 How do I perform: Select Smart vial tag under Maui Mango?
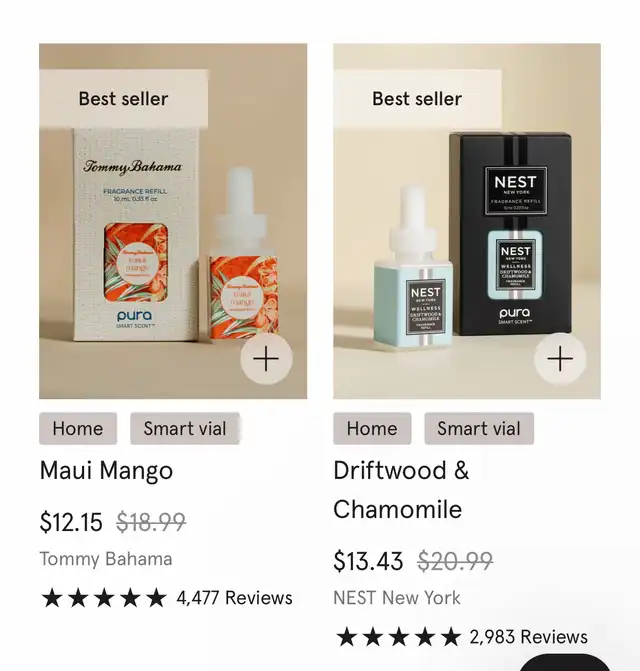(x=185, y=428)
